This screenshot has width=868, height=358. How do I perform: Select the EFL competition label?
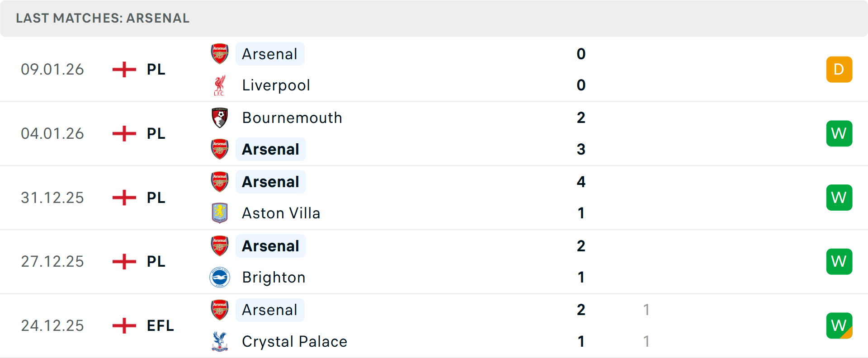pyautogui.click(x=160, y=325)
